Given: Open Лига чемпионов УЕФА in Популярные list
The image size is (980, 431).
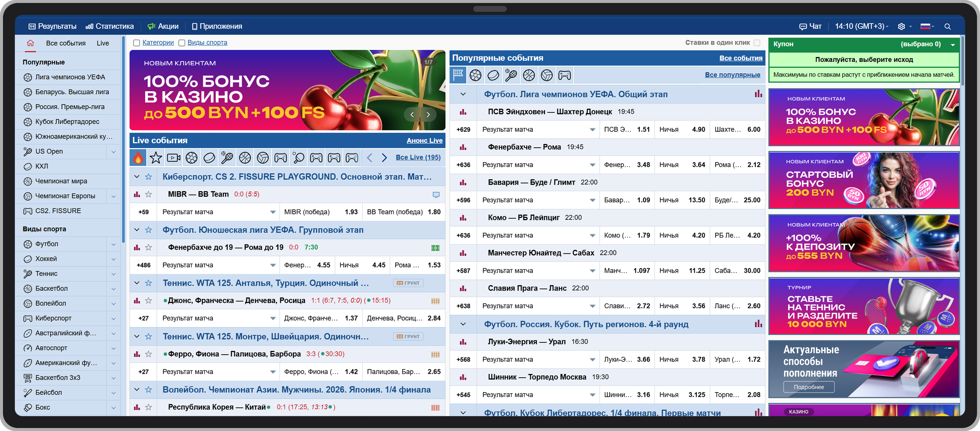Looking at the screenshot, I should (70, 77).
